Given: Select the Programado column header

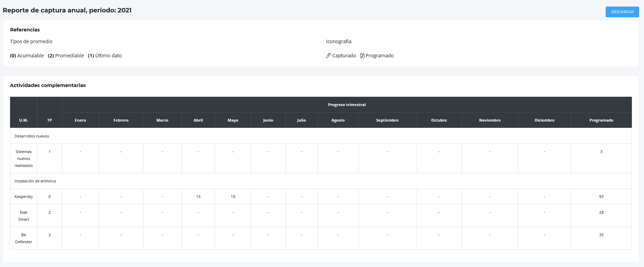Looking at the screenshot, I should pyautogui.click(x=601, y=120).
